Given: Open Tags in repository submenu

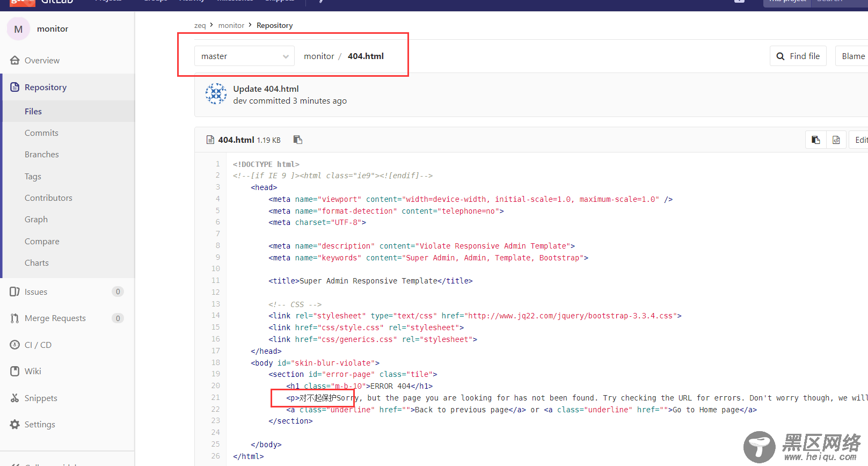Looking at the screenshot, I should (x=33, y=176).
